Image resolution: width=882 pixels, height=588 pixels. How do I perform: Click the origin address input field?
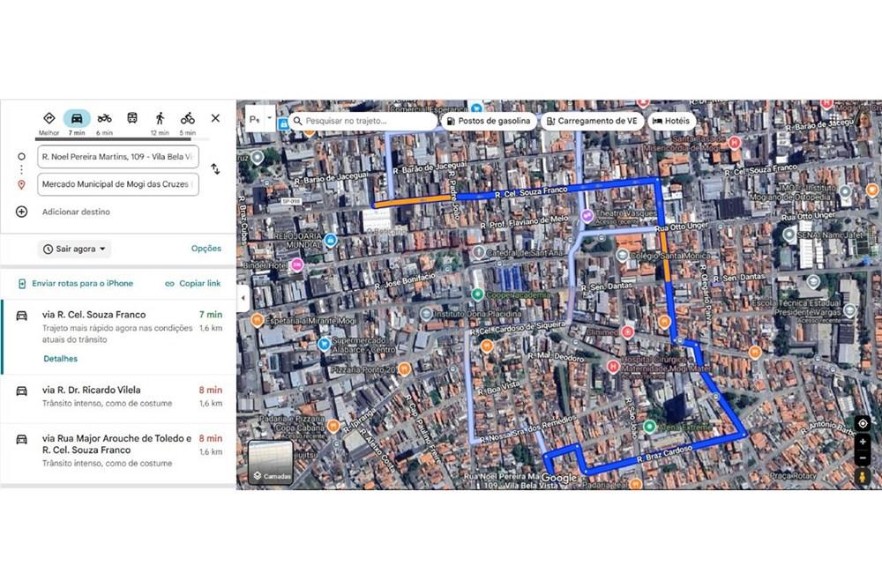117,157
